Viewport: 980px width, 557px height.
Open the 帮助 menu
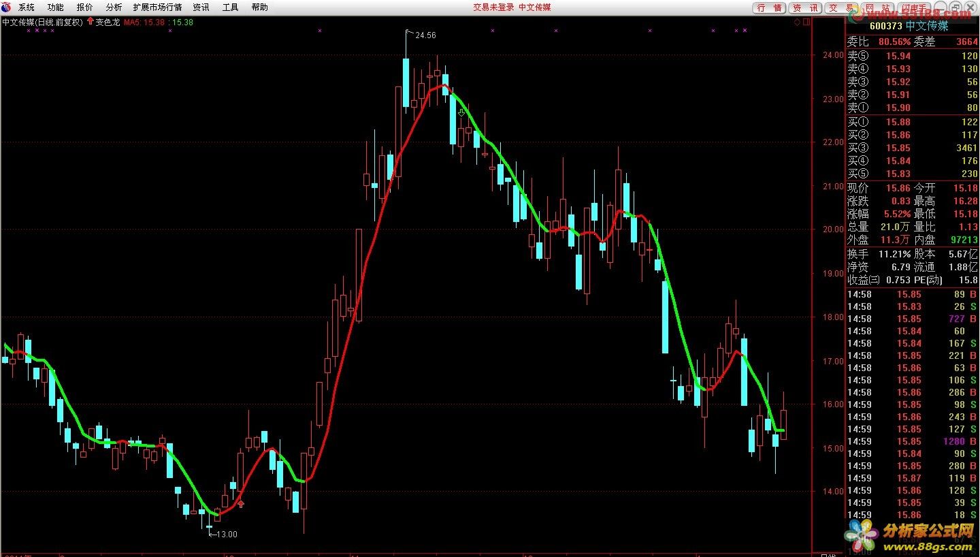[259, 7]
